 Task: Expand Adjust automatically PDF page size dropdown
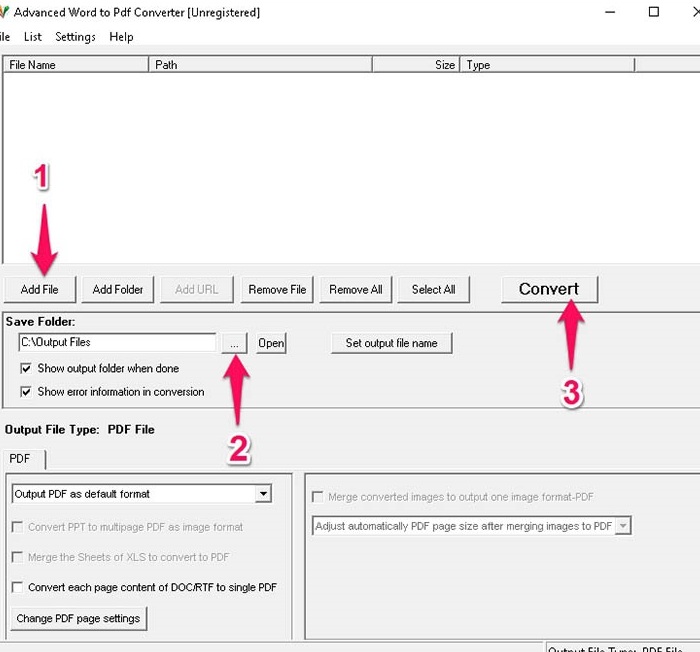623,526
